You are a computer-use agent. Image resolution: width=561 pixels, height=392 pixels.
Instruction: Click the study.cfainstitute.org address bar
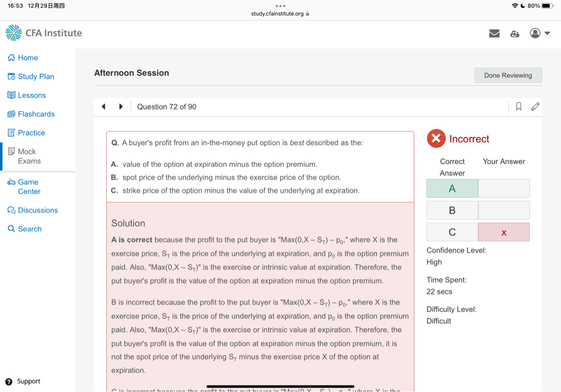coord(280,14)
